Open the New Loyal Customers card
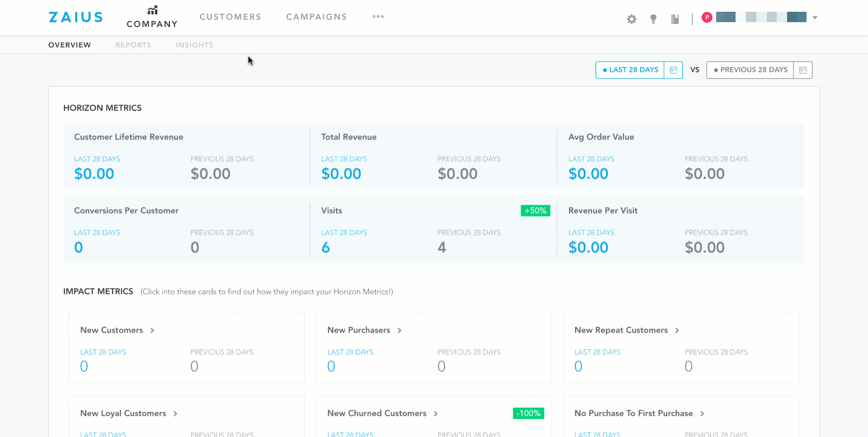The image size is (868, 437). coord(187,416)
